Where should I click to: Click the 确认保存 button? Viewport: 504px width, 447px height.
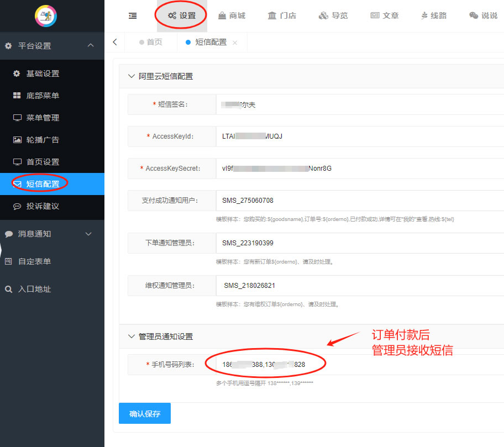pyautogui.click(x=145, y=413)
